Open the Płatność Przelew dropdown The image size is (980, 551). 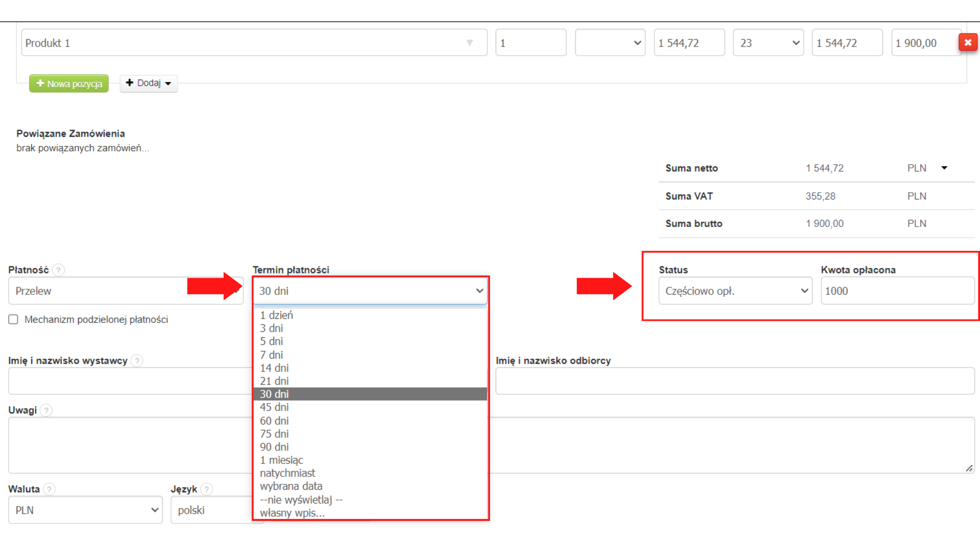(126, 291)
